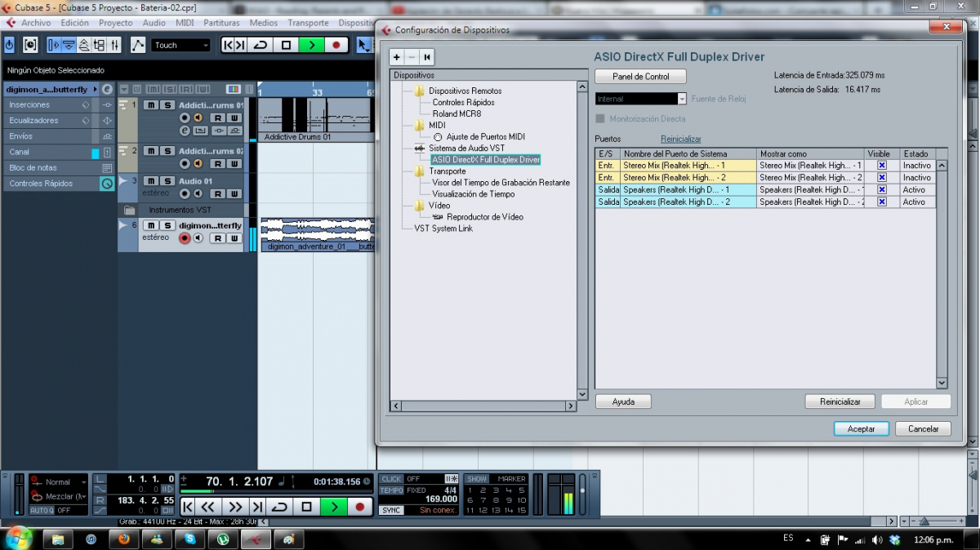
Task: Click the Firefox icon in Windows taskbar
Action: [124, 539]
